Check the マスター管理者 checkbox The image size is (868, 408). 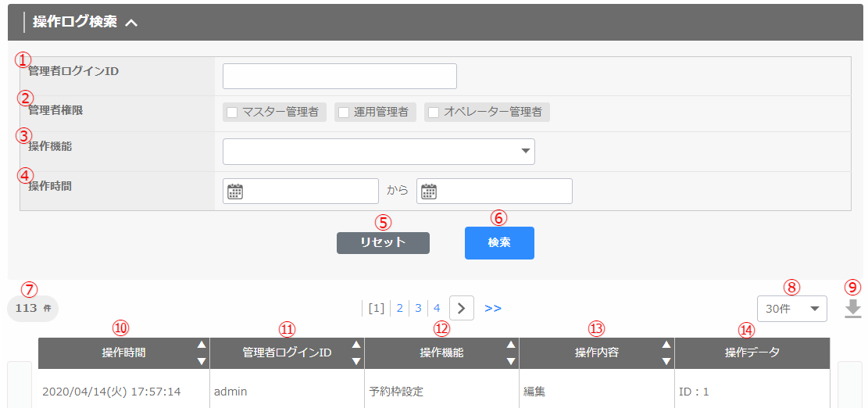click(x=232, y=113)
